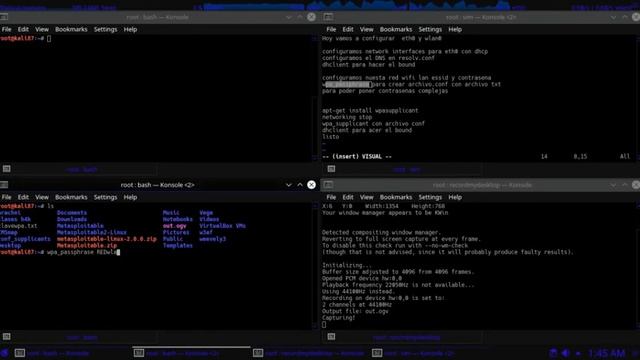
Task: Click 'VirtualBox VMs' in ls output
Action: click(222, 226)
